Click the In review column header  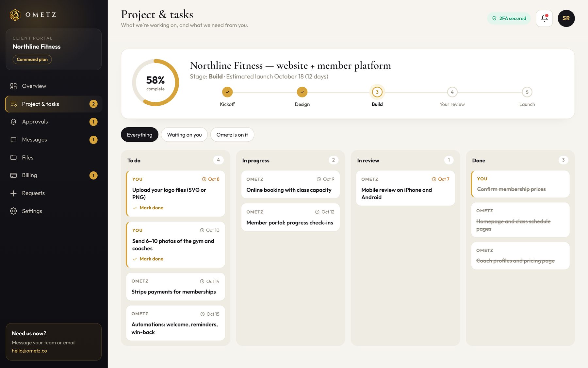368,161
